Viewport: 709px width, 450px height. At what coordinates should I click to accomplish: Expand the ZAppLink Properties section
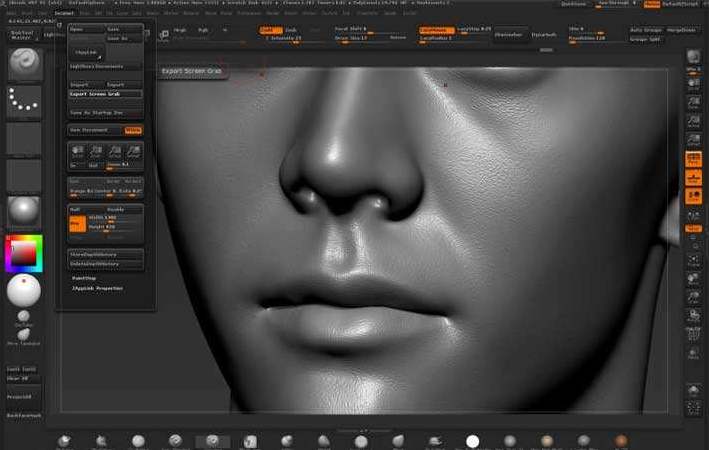point(98,288)
